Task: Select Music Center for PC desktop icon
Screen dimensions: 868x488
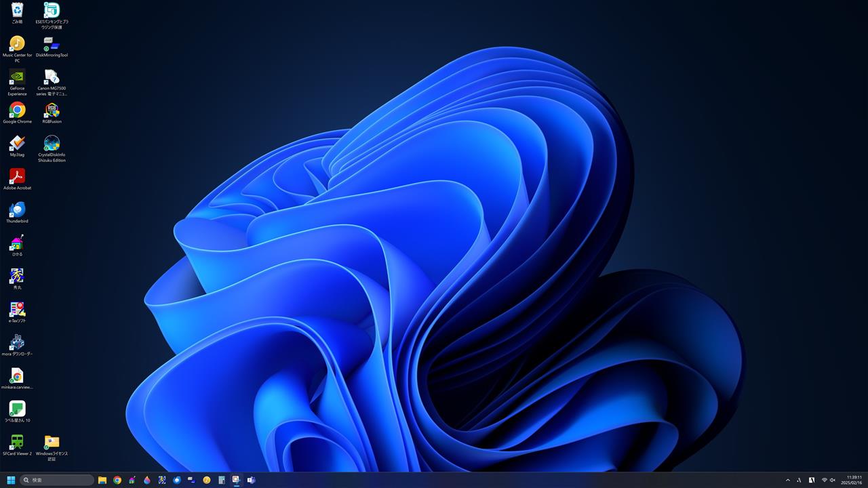Action: coord(17,49)
